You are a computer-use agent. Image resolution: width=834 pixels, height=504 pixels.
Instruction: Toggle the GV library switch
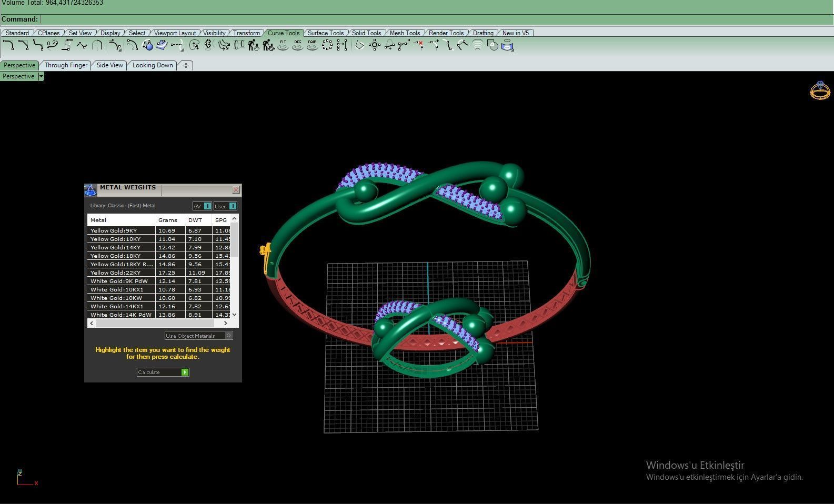point(202,206)
